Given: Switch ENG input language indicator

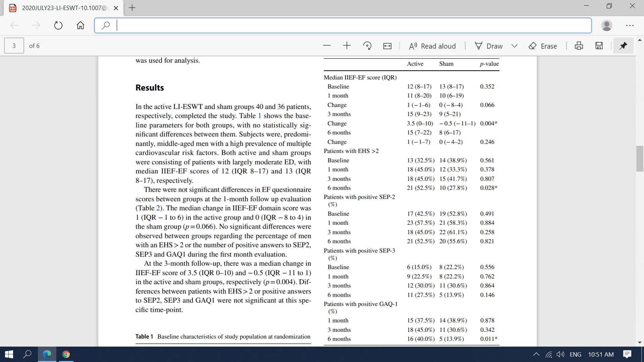Looking at the screenshot, I should click(576, 354).
